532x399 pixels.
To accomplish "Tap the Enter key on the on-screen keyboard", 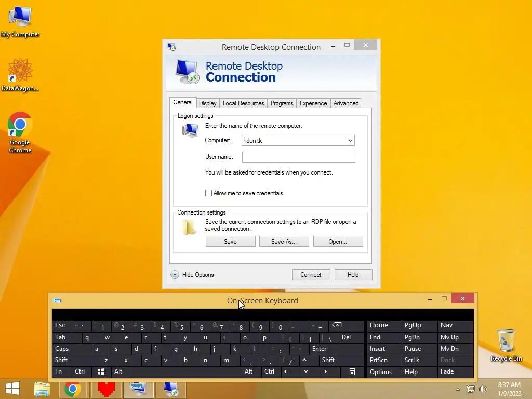I will pos(337,349).
